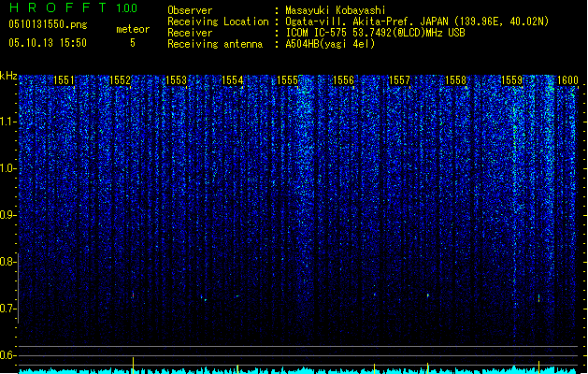
Task: Click the meteor count label
Action: (x=133, y=29)
